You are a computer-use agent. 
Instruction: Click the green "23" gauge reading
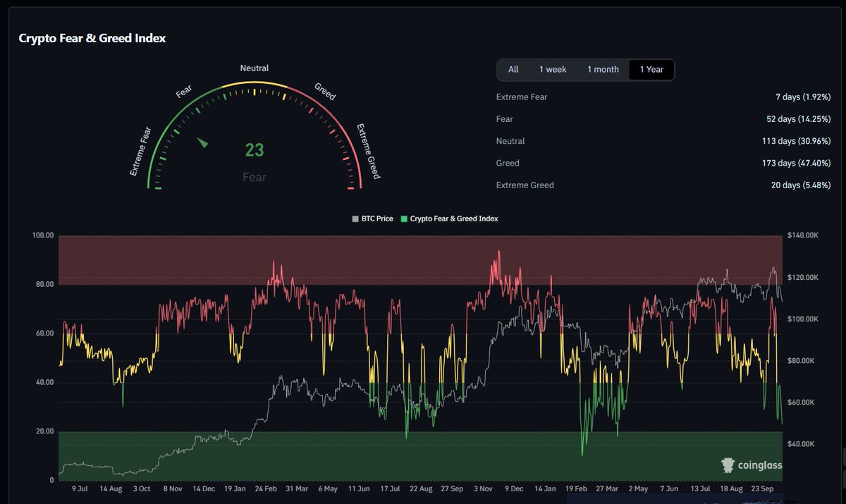coord(254,149)
